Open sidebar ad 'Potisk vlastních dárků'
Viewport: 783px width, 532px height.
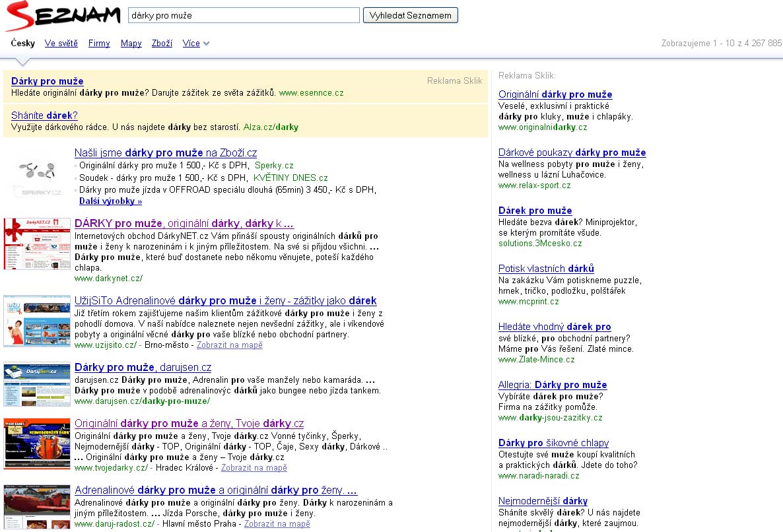[546, 269]
